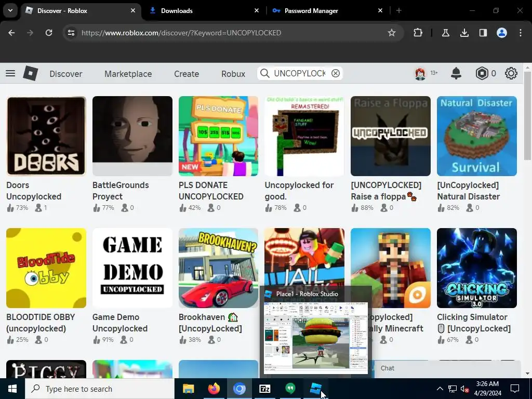The width and height of the screenshot is (532, 399).
Task: Open the user avatar profile icon
Action: click(x=420, y=73)
